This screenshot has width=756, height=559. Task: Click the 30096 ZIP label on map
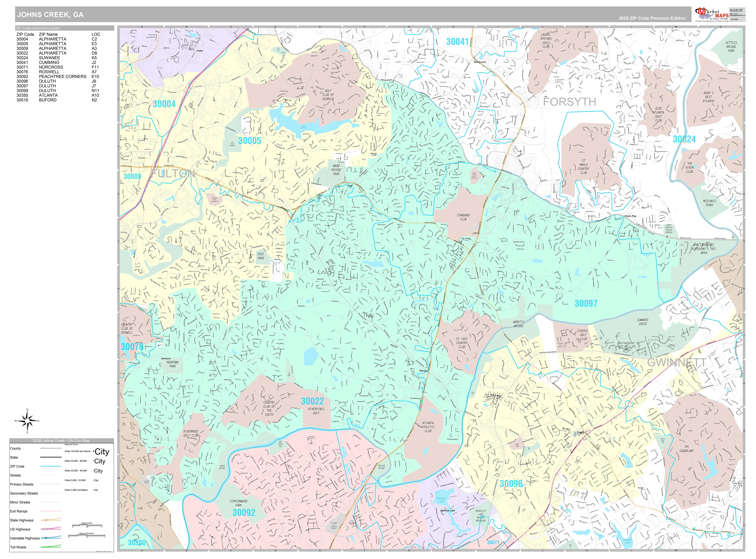click(x=511, y=484)
